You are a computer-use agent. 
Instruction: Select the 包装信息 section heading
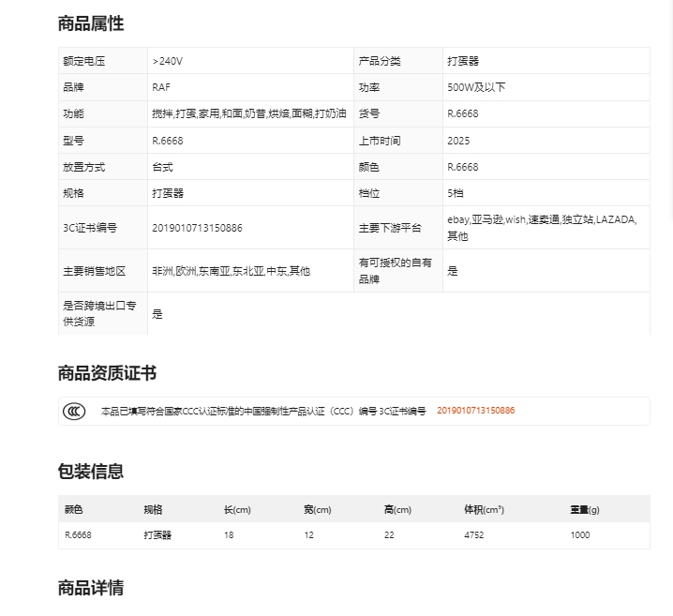[91, 472]
